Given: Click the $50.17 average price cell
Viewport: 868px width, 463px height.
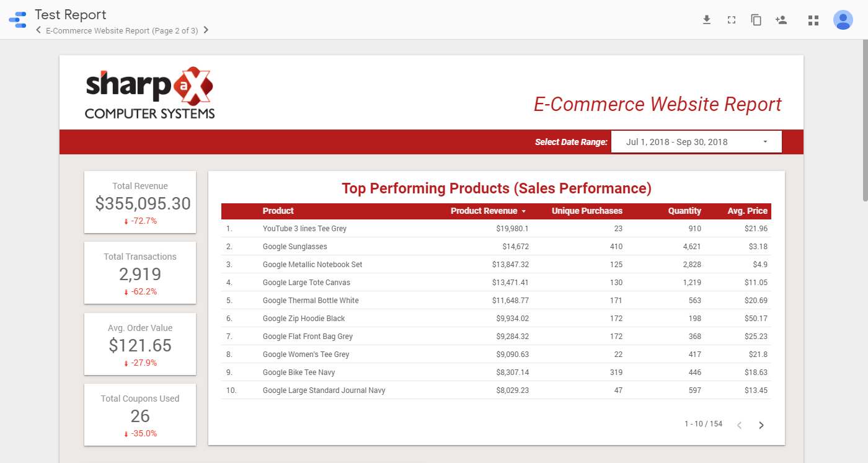Looking at the screenshot, I should pyautogui.click(x=756, y=319).
